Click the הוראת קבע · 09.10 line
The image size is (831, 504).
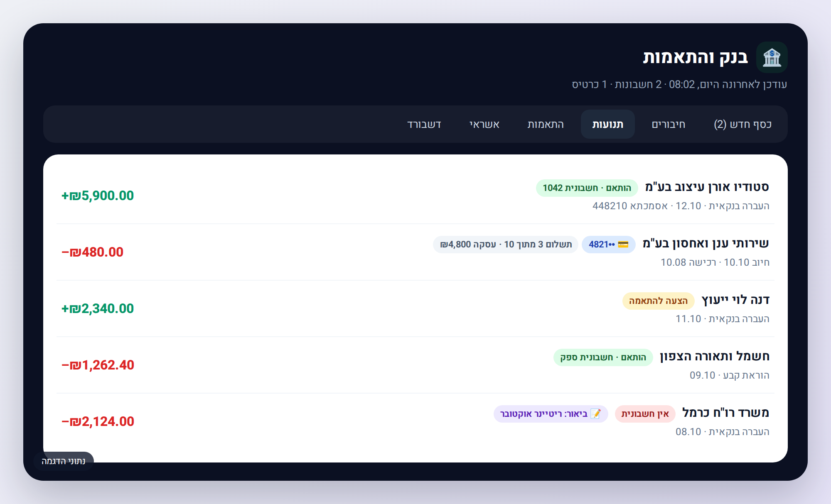point(729,375)
